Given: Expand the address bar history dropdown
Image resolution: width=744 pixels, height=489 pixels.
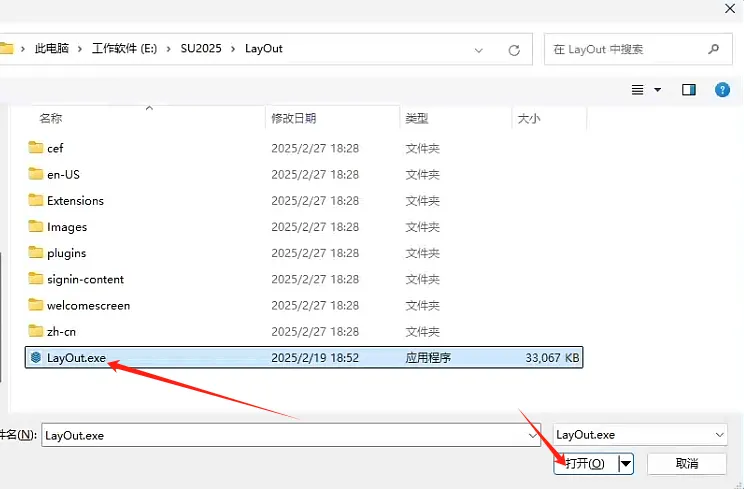Looking at the screenshot, I should pyautogui.click(x=479, y=50).
